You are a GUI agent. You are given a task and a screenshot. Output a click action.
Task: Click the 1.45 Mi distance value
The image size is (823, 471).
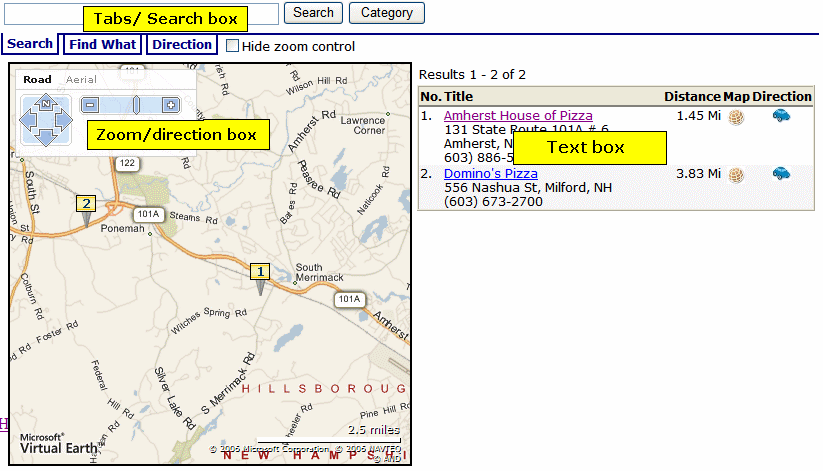699,116
